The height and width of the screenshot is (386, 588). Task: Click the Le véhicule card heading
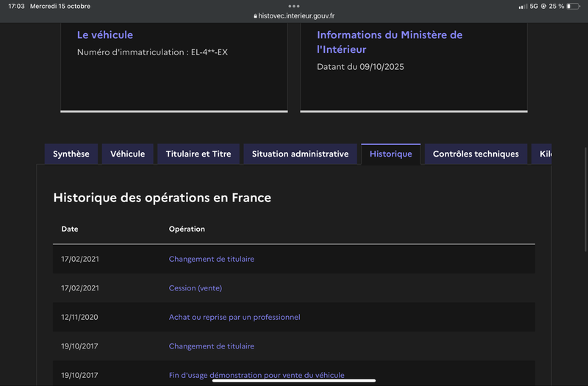[105, 35]
